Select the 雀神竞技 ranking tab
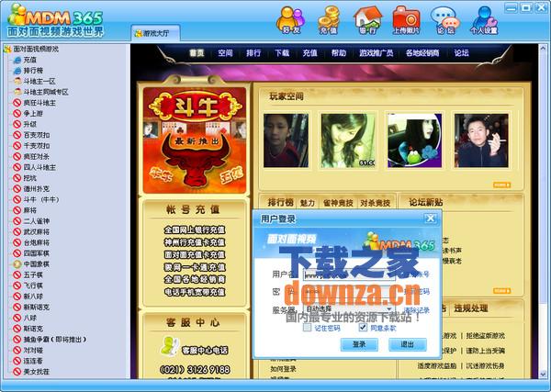 338,203
